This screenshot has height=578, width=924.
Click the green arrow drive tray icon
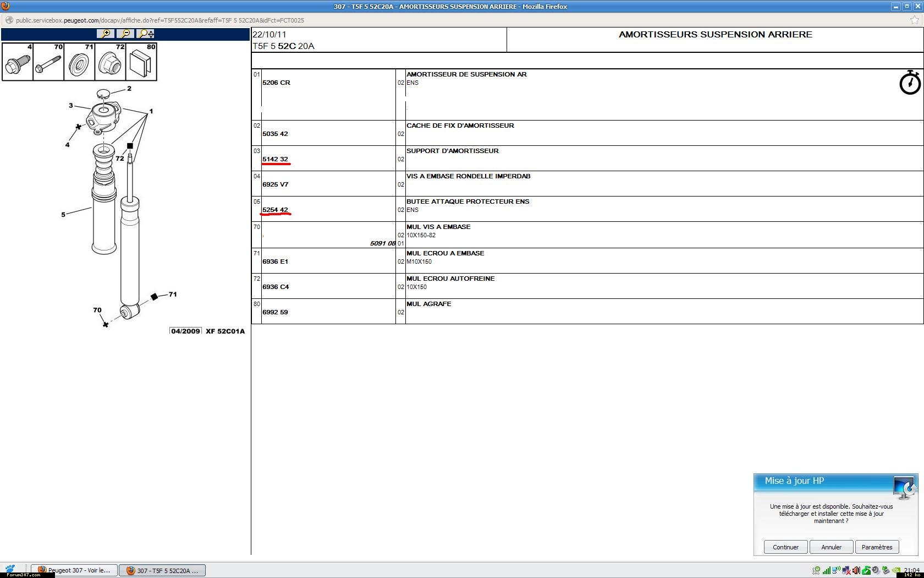886,570
